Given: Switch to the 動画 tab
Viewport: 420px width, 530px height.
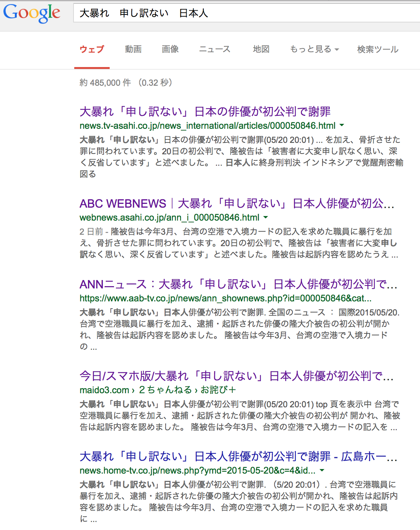Looking at the screenshot, I should point(133,49).
